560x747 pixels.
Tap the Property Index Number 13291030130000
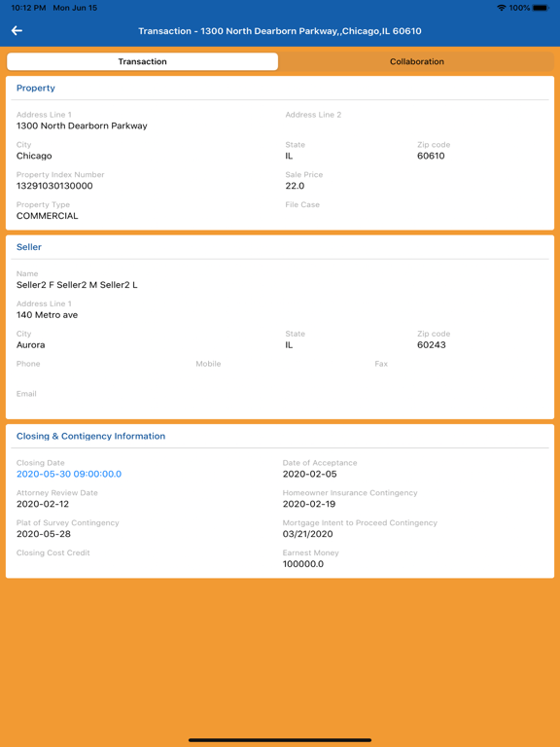tap(54, 186)
